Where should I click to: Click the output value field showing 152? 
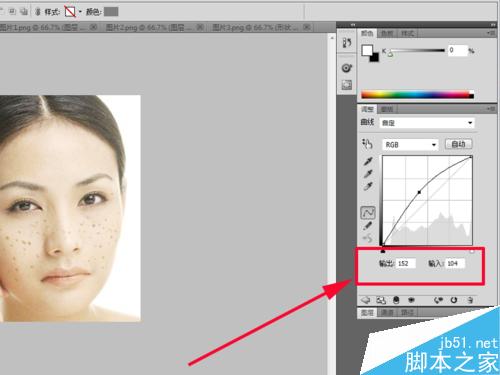tap(405, 263)
